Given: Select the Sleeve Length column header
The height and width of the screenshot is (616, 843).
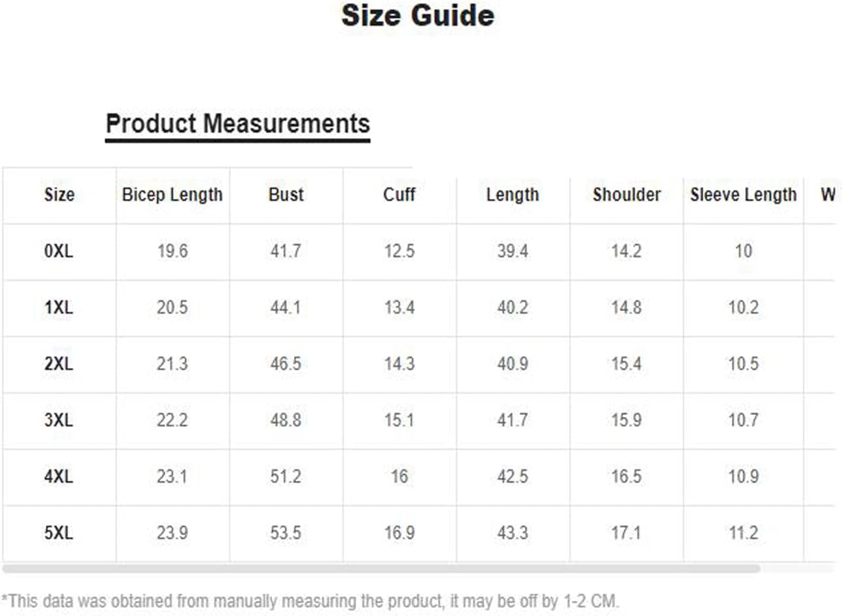Looking at the screenshot, I should pos(744,194).
